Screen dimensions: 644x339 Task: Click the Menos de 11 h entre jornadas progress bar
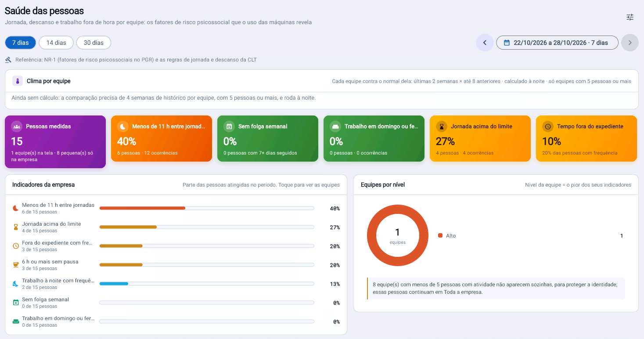click(x=207, y=208)
